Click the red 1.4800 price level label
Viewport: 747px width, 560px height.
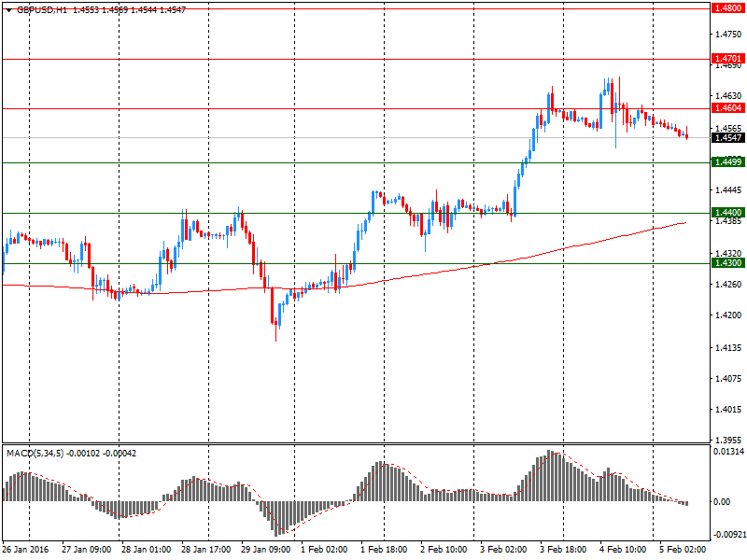pyautogui.click(x=727, y=8)
